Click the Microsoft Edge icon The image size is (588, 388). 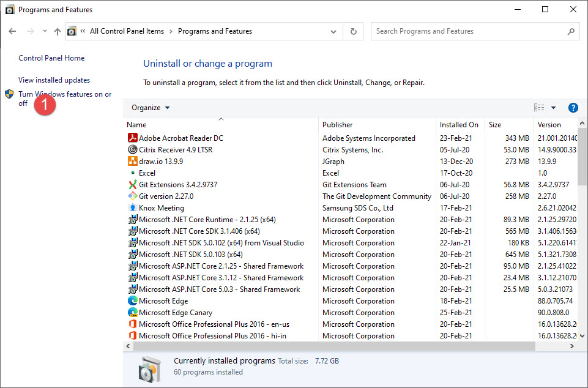tap(132, 300)
